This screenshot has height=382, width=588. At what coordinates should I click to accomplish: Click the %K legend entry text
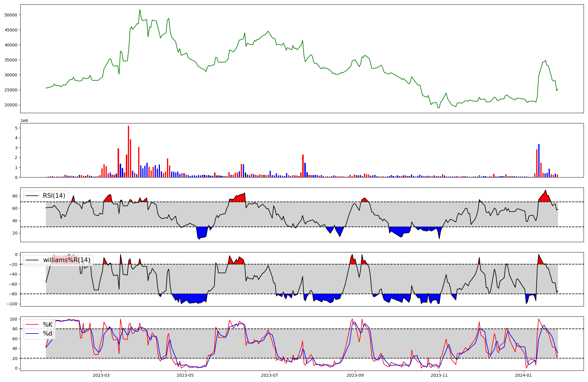pos(48,325)
